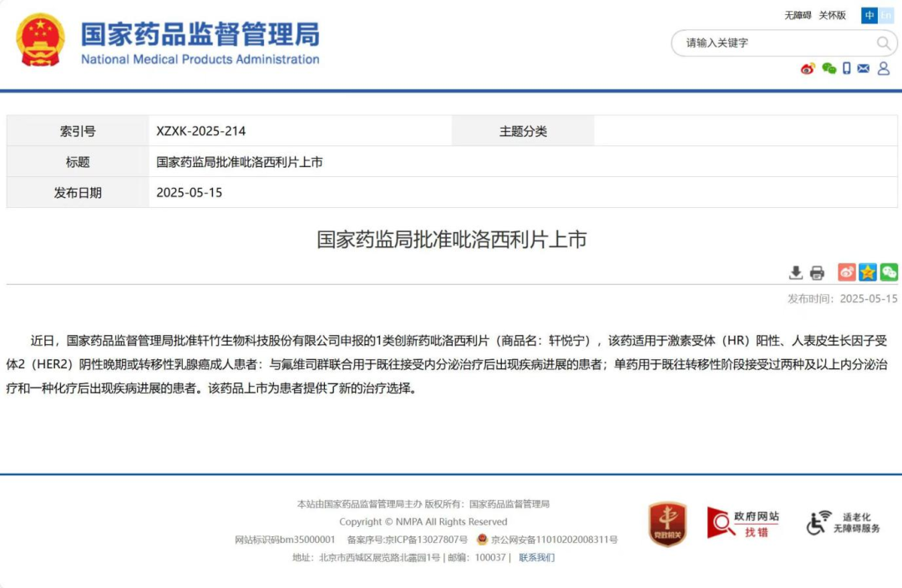902x588 pixels.
Task: Open the header WeChat icon
Action: [x=829, y=68]
